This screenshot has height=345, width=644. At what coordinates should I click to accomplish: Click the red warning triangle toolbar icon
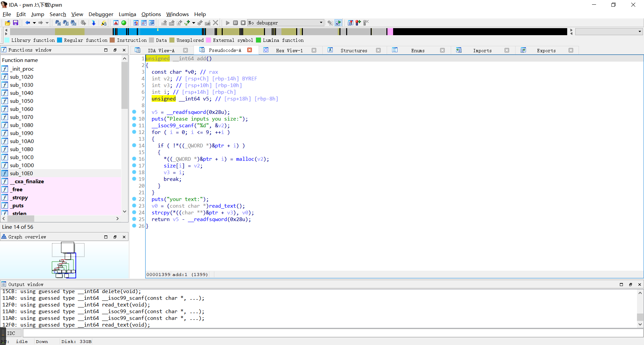click(116, 23)
